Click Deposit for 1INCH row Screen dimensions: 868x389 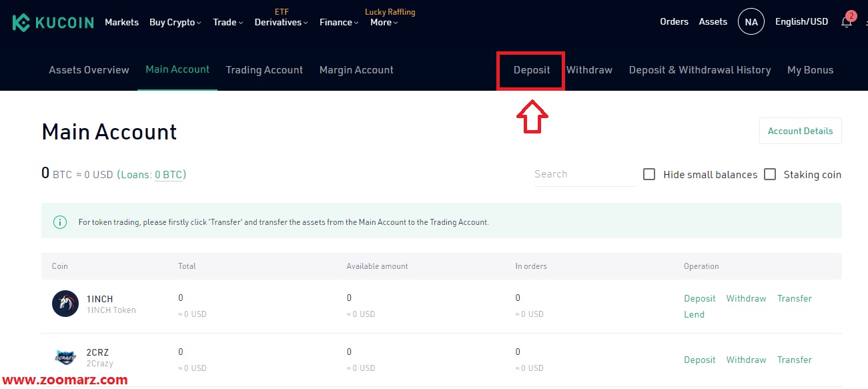pyautogui.click(x=699, y=298)
